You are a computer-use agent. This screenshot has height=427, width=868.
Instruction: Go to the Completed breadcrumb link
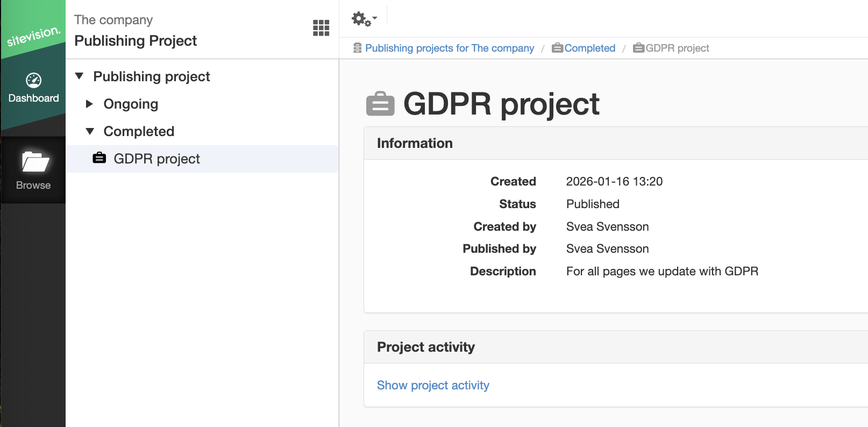590,48
